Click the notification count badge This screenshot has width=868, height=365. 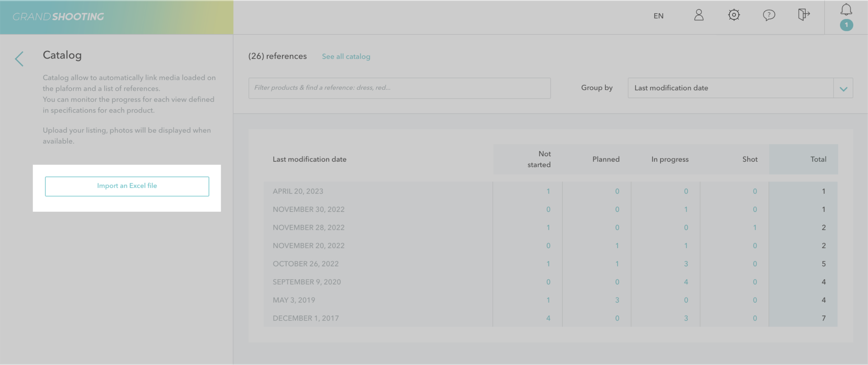click(846, 25)
